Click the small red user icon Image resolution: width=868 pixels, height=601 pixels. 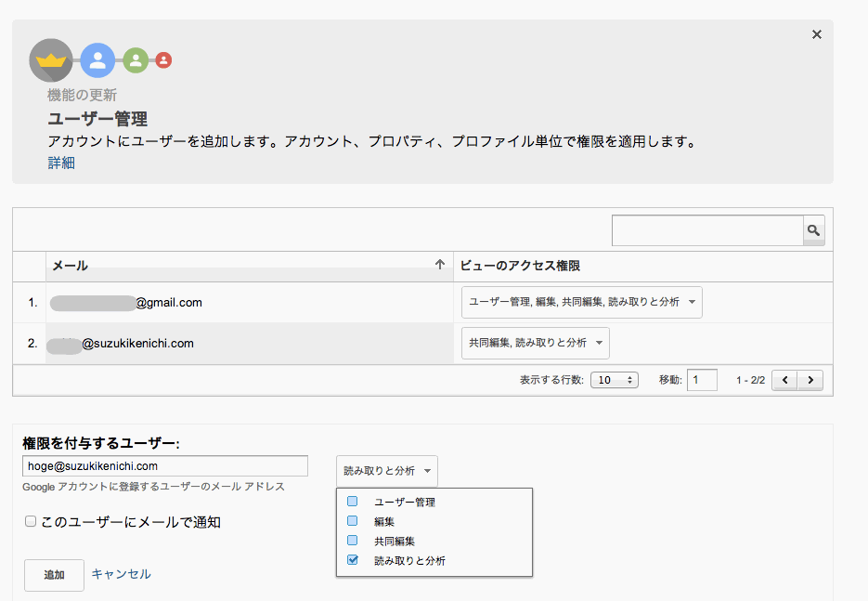[163, 60]
